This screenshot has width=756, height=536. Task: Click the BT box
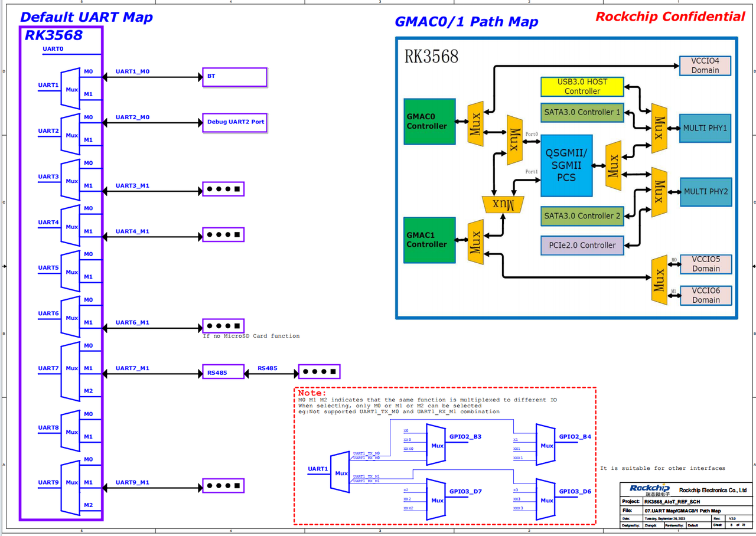point(234,77)
